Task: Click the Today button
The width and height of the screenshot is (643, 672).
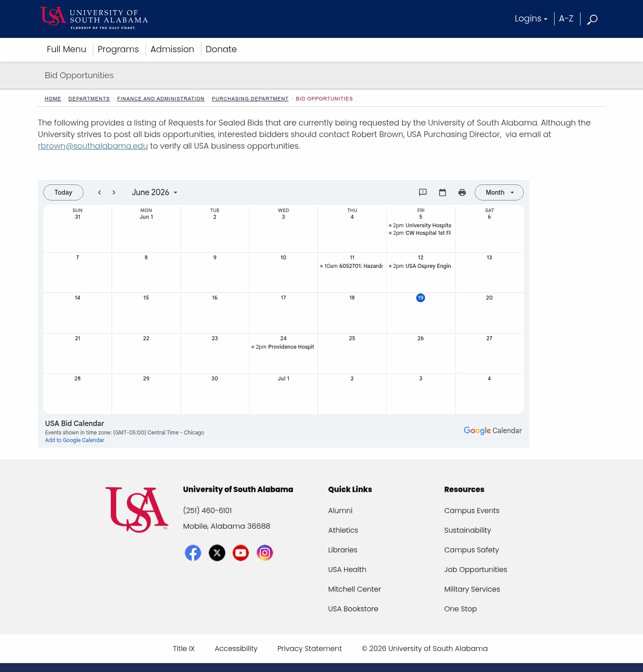Action: coord(63,192)
